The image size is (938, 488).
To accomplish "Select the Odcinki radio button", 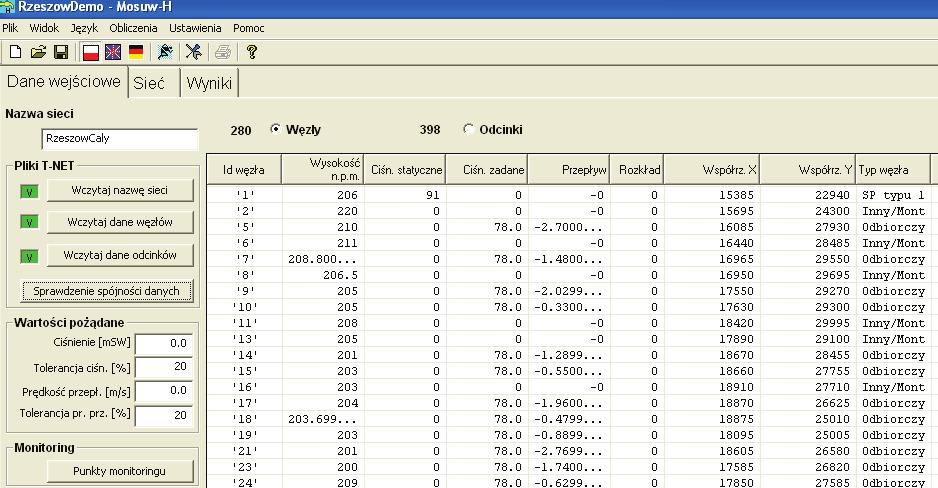I will point(468,129).
